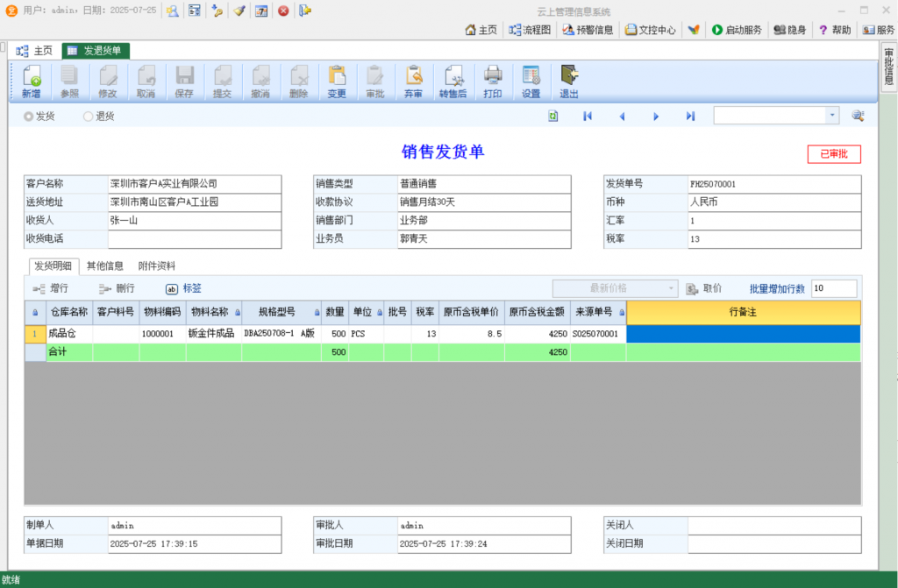The height and width of the screenshot is (588, 898).
Task: Switch to the 附件资料 tab
Action: coord(157,266)
